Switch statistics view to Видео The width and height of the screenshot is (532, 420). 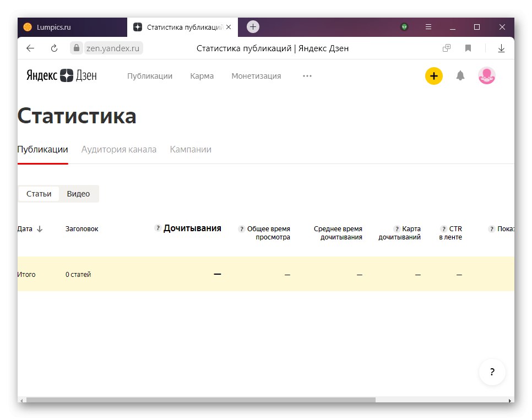point(78,193)
